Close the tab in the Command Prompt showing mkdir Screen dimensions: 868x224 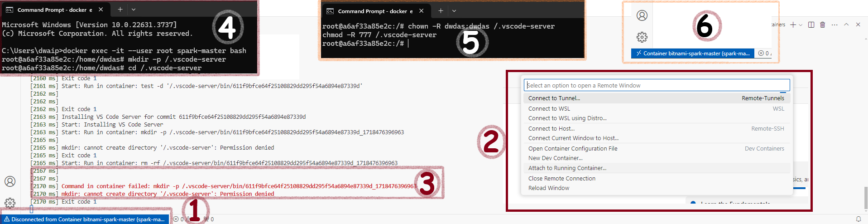pyautogui.click(x=101, y=10)
